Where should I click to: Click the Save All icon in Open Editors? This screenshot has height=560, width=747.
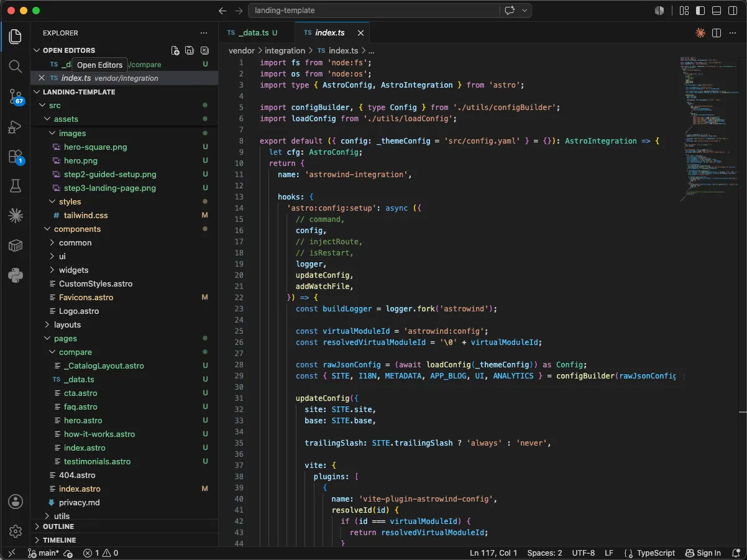pyautogui.click(x=190, y=50)
